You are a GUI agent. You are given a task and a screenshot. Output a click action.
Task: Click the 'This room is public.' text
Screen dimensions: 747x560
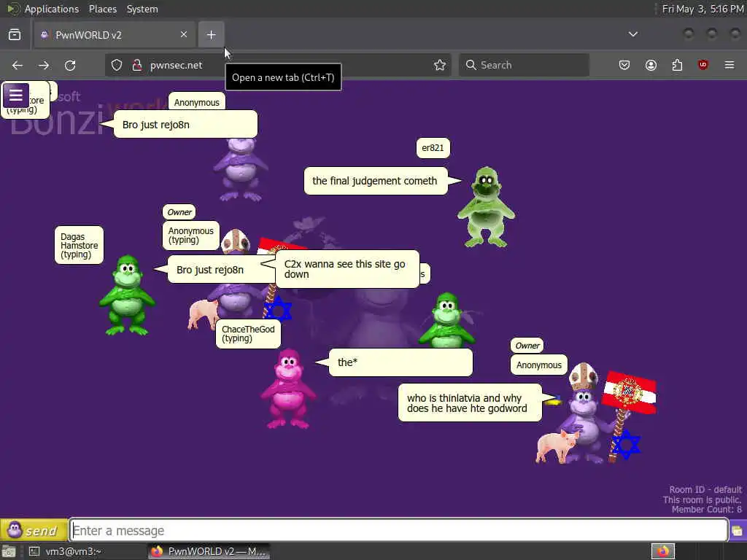[x=703, y=499]
